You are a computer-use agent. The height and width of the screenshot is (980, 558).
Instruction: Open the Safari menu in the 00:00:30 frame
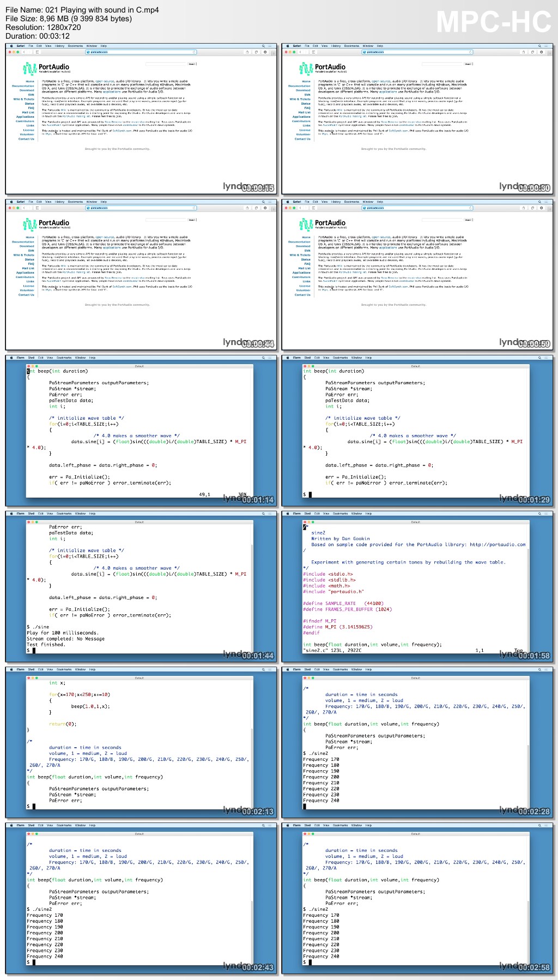coord(297,46)
